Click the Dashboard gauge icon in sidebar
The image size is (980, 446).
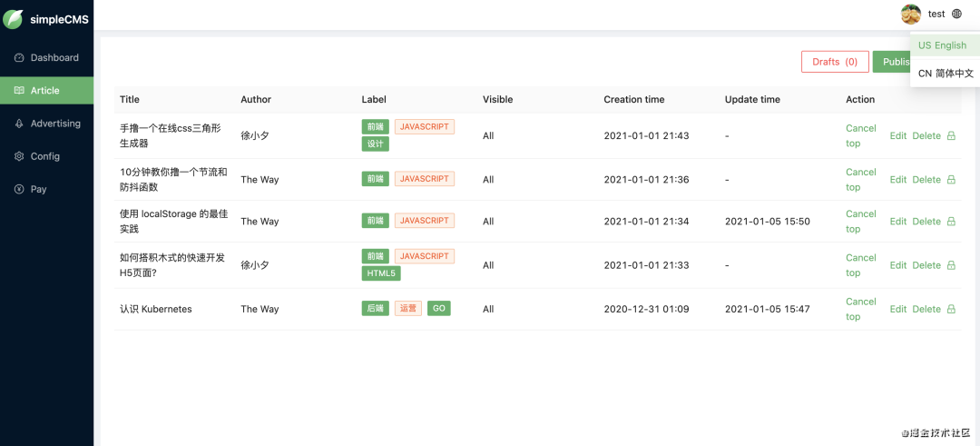coord(19,57)
